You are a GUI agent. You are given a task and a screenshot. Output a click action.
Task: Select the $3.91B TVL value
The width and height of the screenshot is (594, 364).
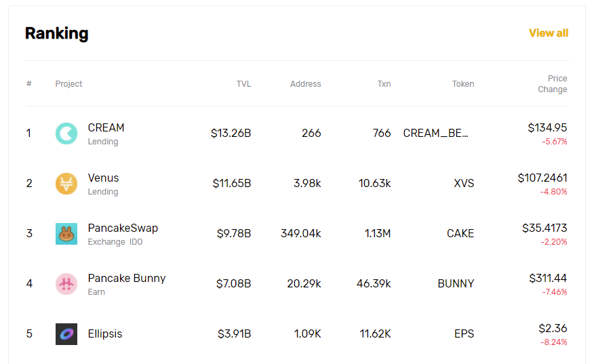click(x=234, y=333)
